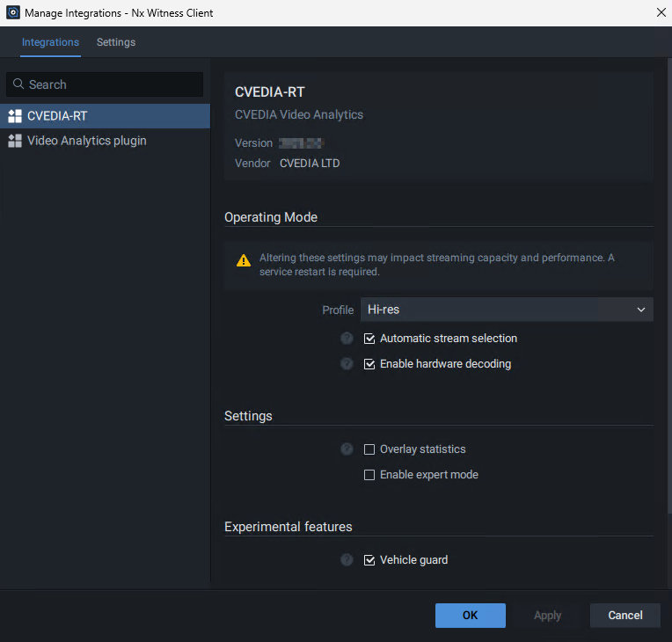Click the Cancel button

tap(625, 616)
